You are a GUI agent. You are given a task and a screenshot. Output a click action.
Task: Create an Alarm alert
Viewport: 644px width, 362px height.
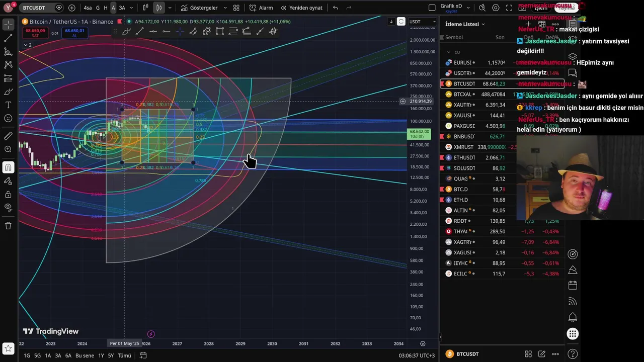click(x=261, y=8)
